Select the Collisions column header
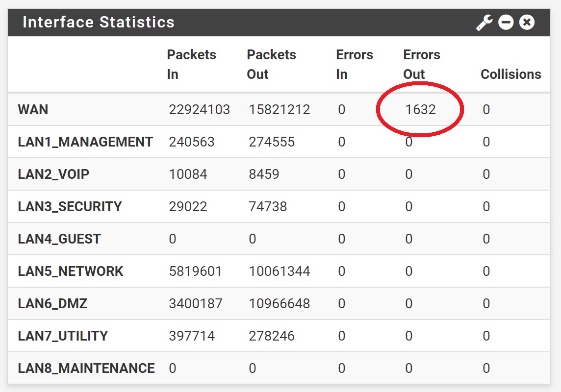561x392 pixels. [x=510, y=74]
